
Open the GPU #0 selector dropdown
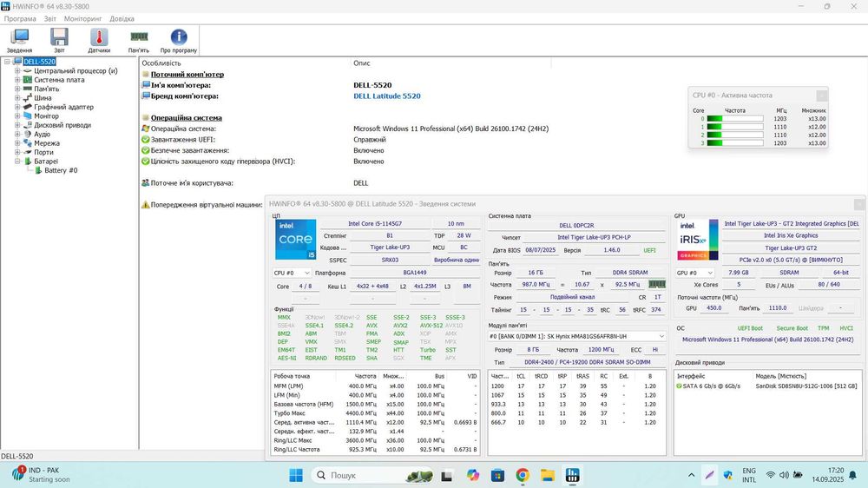point(695,273)
